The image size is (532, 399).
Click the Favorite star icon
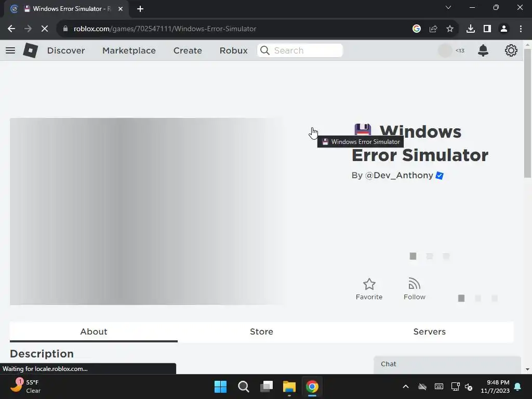point(369,284)
